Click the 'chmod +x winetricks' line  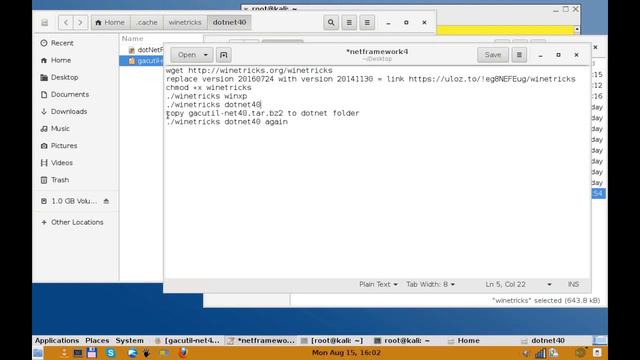coord(209,87)
